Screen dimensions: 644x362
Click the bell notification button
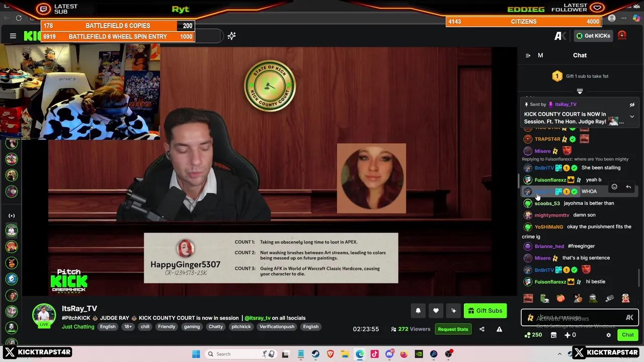pyautogui.click(x=418, y=311)
